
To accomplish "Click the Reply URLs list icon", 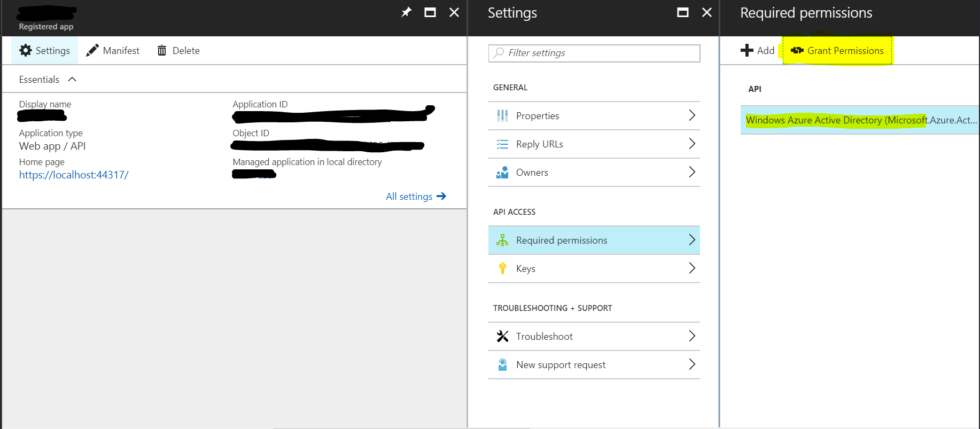I will pos(502,144).
